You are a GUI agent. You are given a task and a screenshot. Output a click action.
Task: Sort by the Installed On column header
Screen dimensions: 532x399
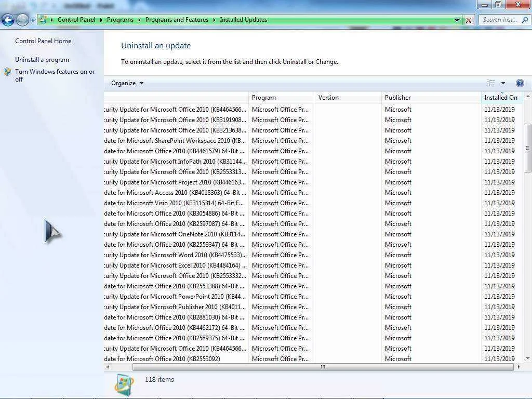[502, 98]
